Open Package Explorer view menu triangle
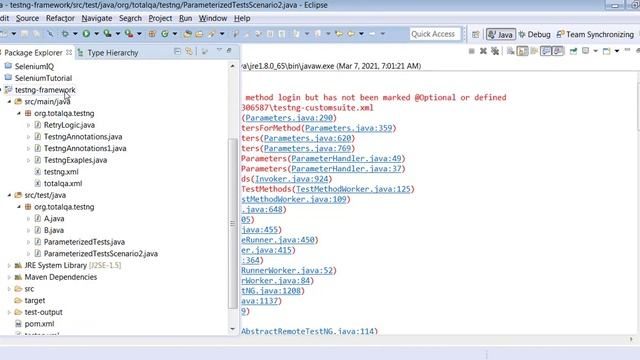Screen dimensions: 640x360 pos(219,50)
